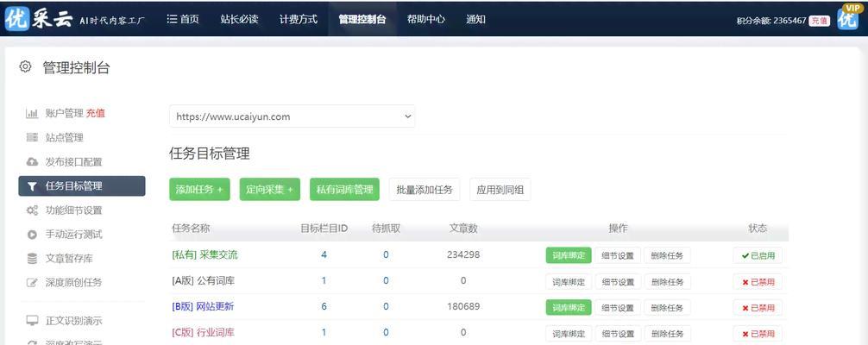
Task: Click target column ID 4 for 采集交流
Action: tap(324, 254)
